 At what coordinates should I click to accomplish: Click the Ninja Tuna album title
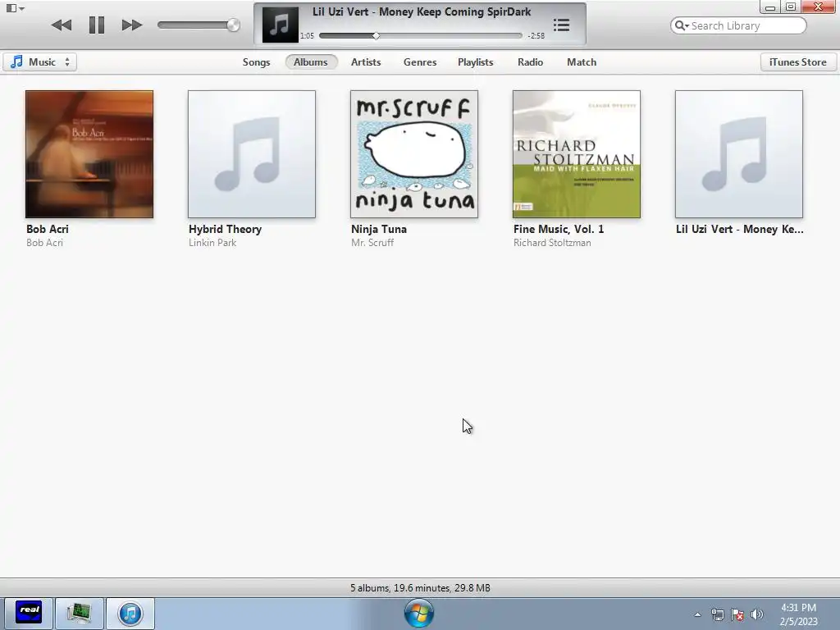click(x=379, y=230)
